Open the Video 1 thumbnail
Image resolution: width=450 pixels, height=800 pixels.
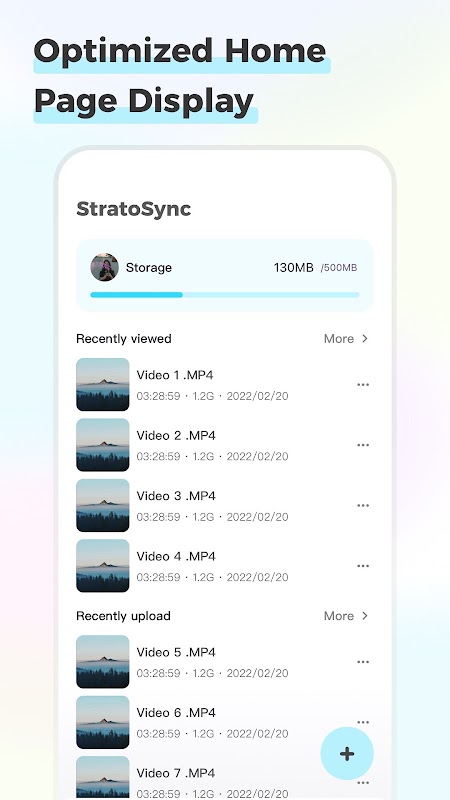[103, 384]
